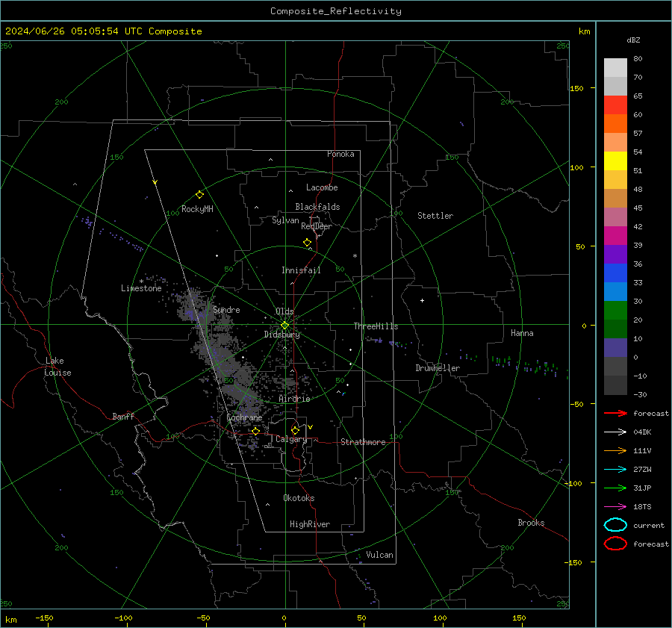This screenshot has width=672, height=628.
Task: Click the Limestone label
Action: pyautogui.click(x=141, y=288)
